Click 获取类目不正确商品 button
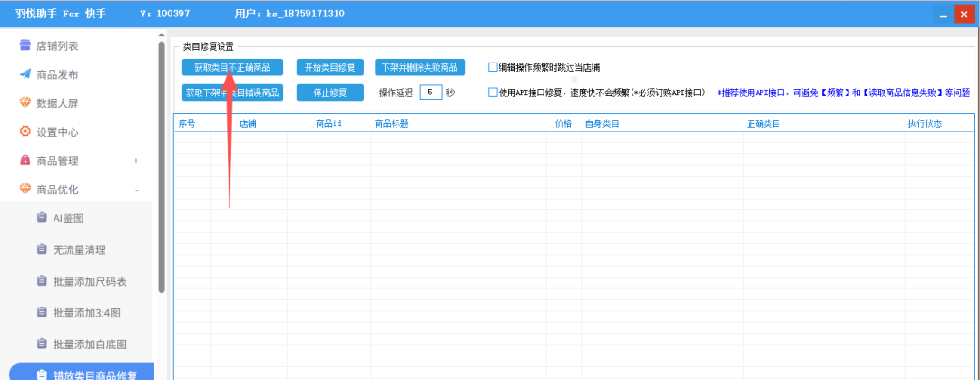The width and height of the screenshot is (980, 380). click(x=232, y=67)
